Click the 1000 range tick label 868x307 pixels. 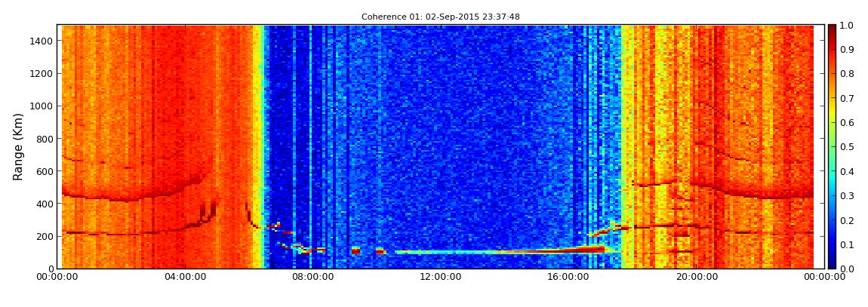42,106
